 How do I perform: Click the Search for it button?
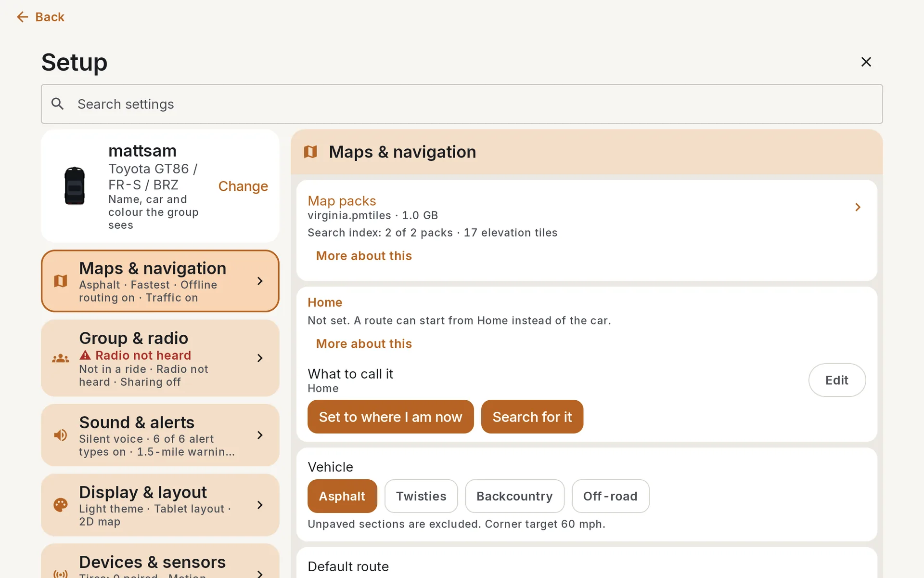[532, 417]
